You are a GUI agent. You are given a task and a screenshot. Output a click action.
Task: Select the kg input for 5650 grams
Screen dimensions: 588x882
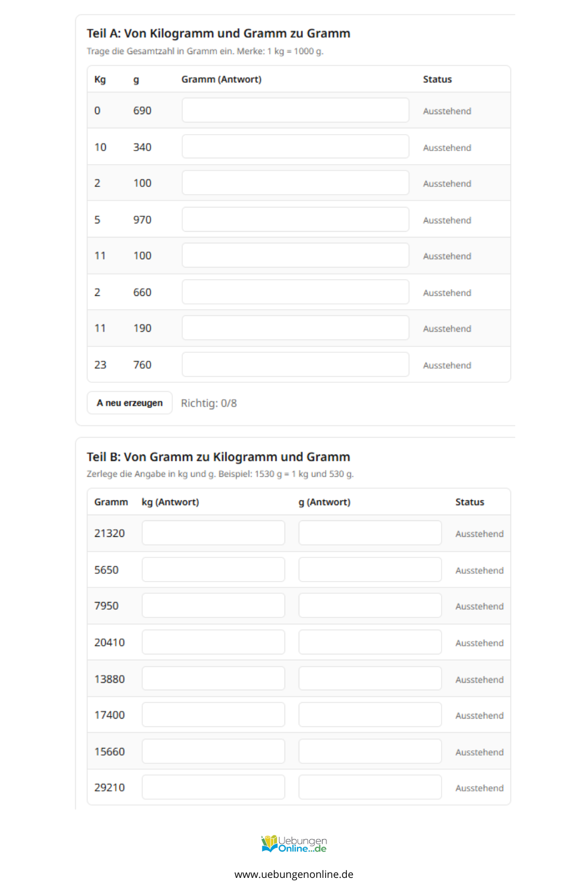213,570
